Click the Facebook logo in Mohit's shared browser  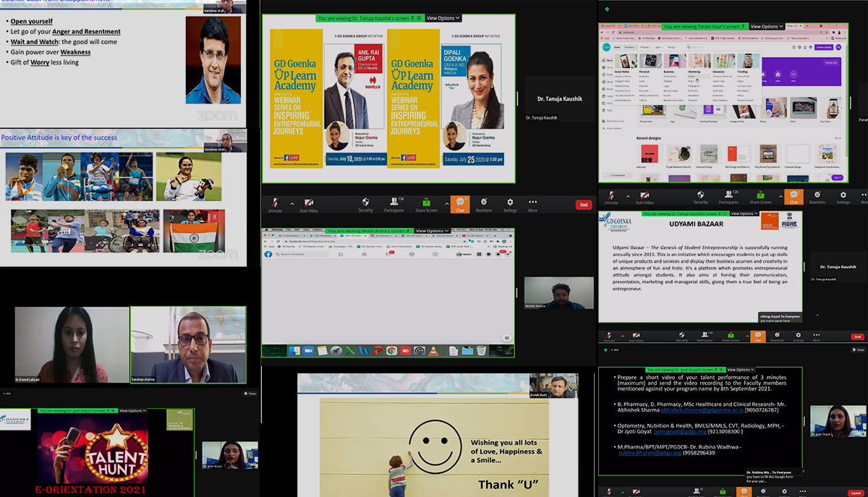click(268, 255)
